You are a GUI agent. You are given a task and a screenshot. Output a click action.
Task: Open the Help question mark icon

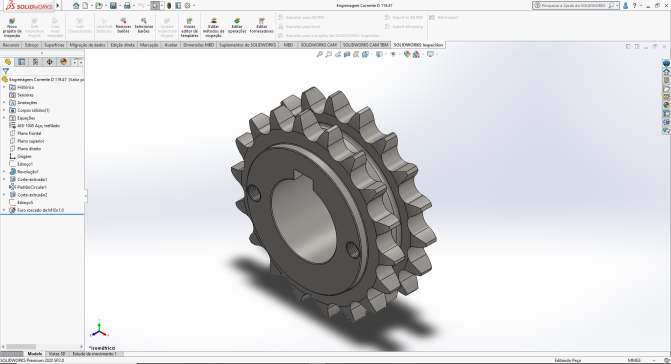click(x=635, y=6)
